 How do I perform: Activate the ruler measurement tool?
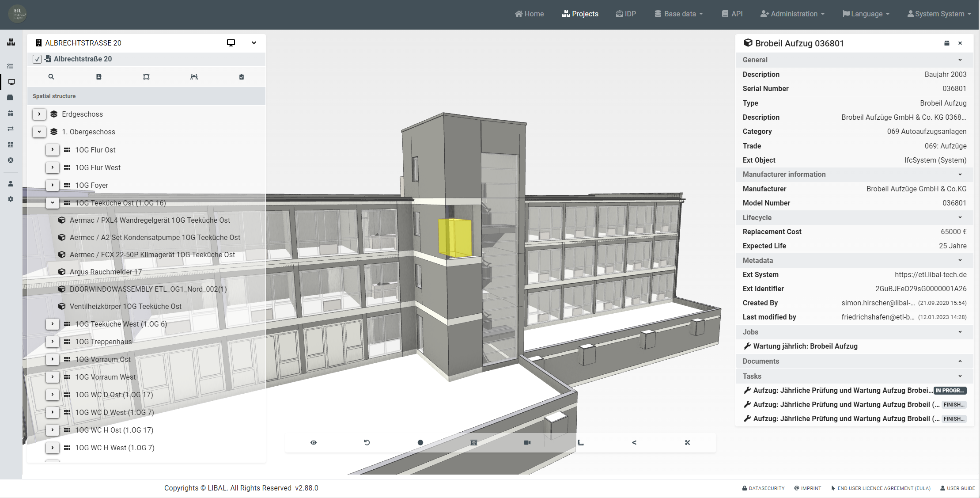pyautogui.click(x=581, y=442)
